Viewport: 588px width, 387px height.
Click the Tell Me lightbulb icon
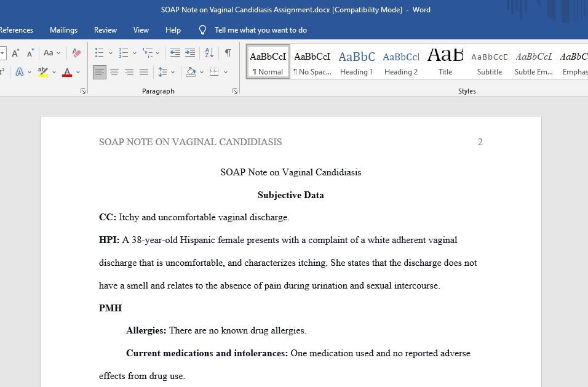(x=202, y=30)
